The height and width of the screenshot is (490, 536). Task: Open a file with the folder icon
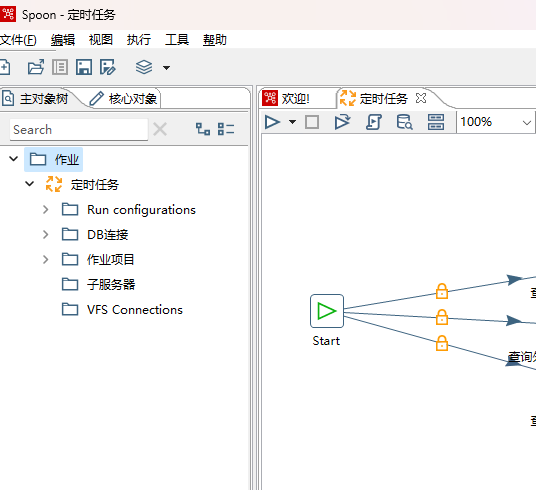[36, 67]
